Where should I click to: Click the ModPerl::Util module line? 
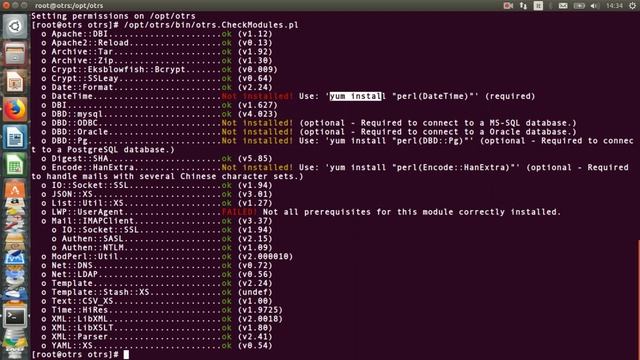click(167, 257)
